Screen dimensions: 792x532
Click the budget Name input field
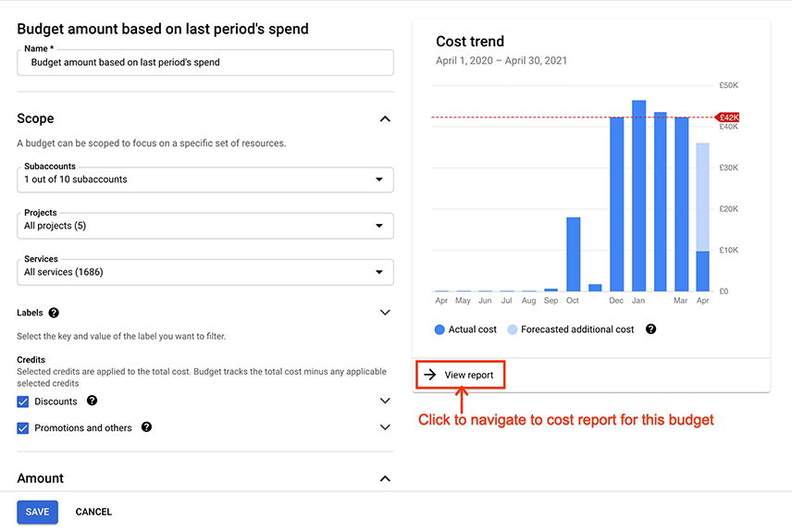point(205,63)
